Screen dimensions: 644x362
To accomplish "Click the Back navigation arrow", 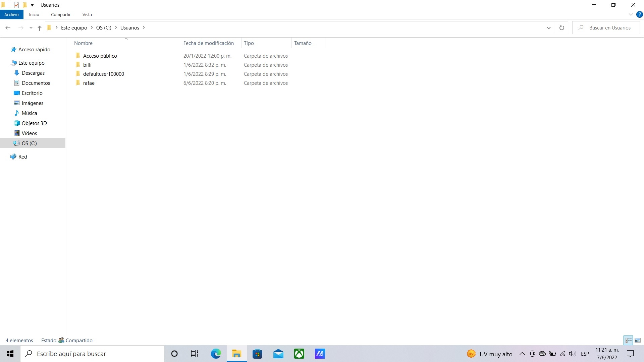I will coord(8,28).
